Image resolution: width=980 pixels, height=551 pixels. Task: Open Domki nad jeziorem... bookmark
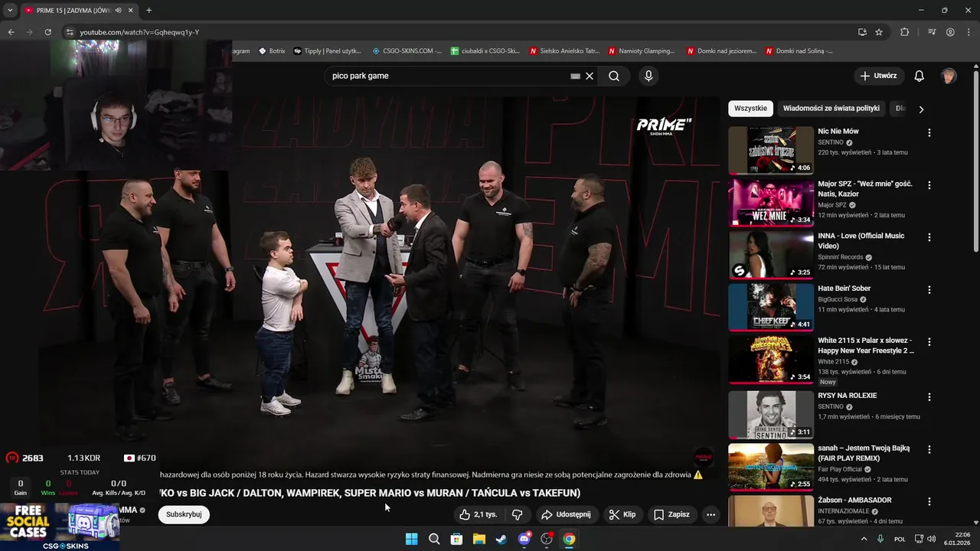pos(721,51)
